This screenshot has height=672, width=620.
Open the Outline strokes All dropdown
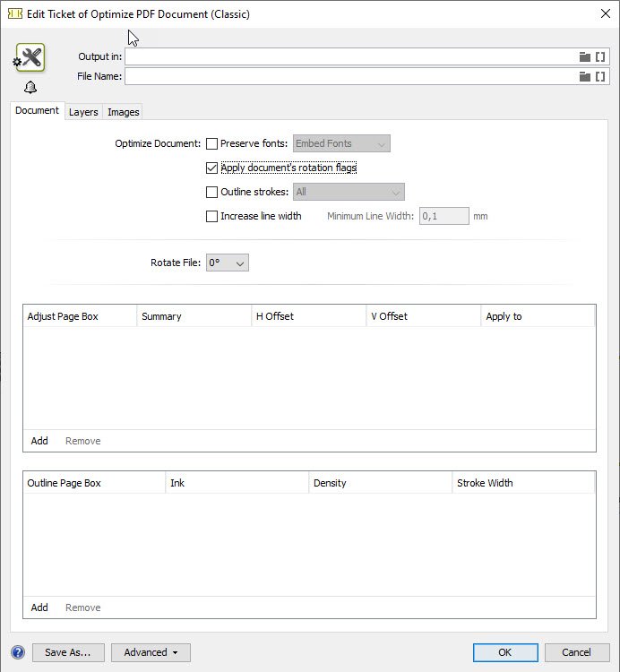tap(349, 192)
